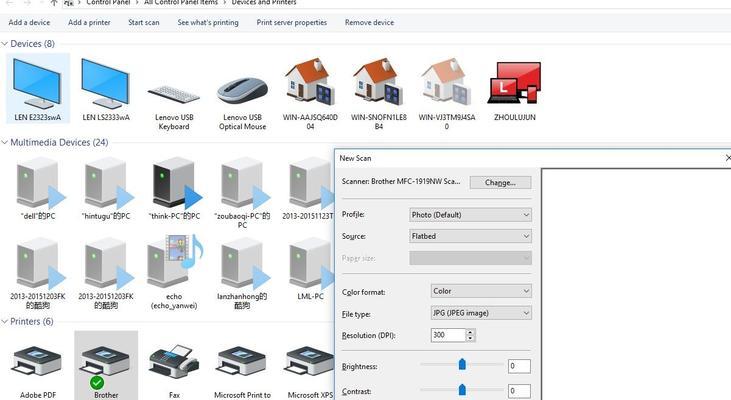The image size is (731, 400).
Task: Click Add a printer in the toolbar
Action: click(x=89, y=22)
